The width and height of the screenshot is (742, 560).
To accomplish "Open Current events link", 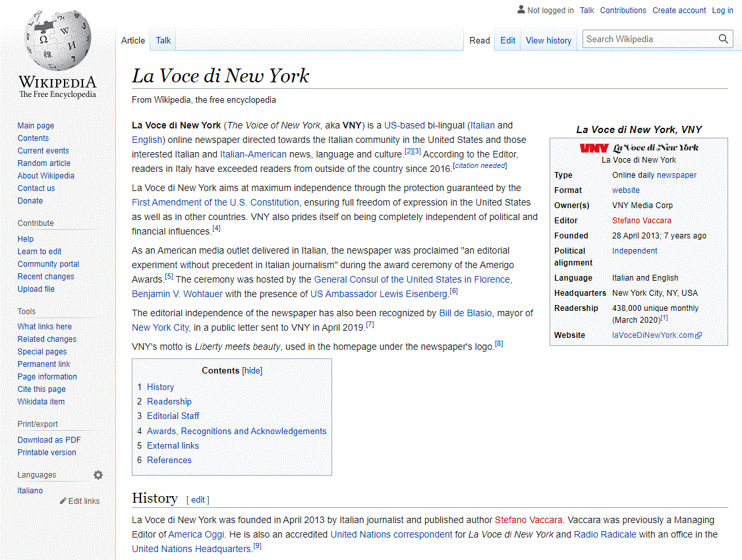I will 43,151.
